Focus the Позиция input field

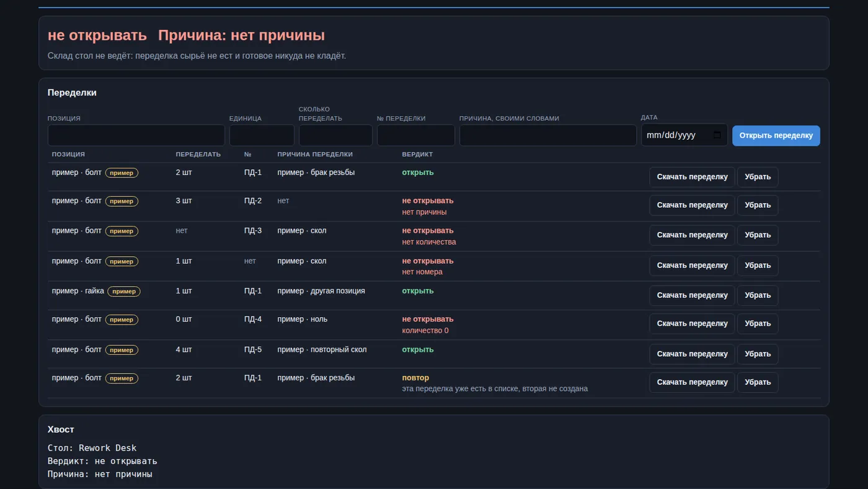click(x=136, y=135)
